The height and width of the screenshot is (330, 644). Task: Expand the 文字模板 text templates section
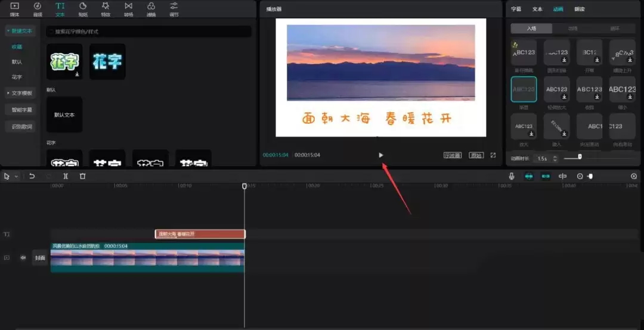(x=20, y=93)
